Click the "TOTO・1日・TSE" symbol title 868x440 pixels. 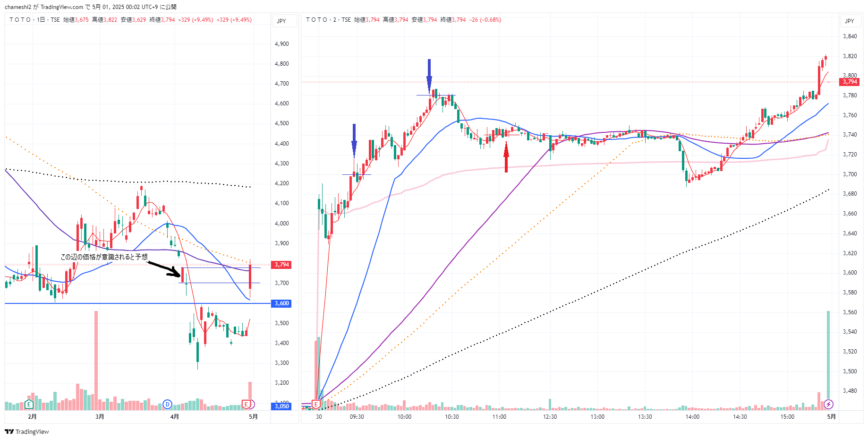point(34,20)
